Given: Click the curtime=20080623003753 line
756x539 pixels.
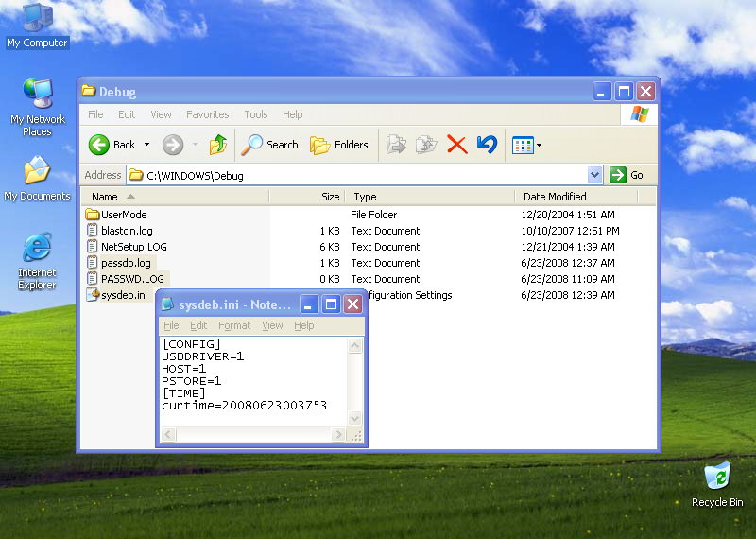Looking at the screenshot, I should [x=245, y=406].
